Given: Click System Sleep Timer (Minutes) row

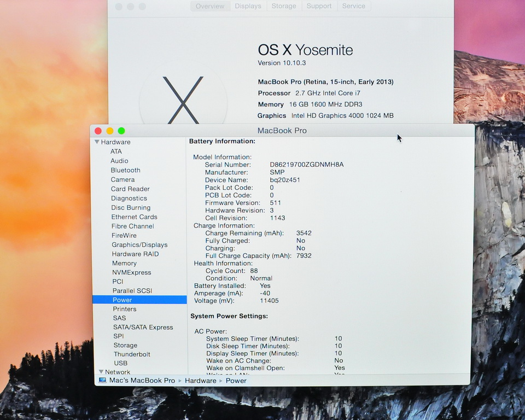Looking at the screenshot, I should (274, 339).
